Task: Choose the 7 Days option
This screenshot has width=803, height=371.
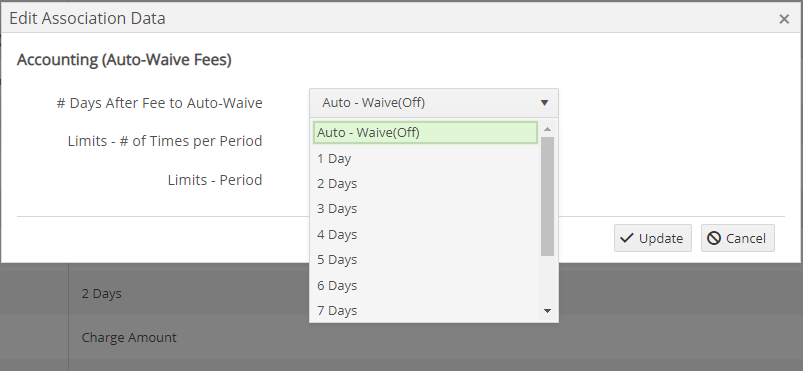Action: 425,310
